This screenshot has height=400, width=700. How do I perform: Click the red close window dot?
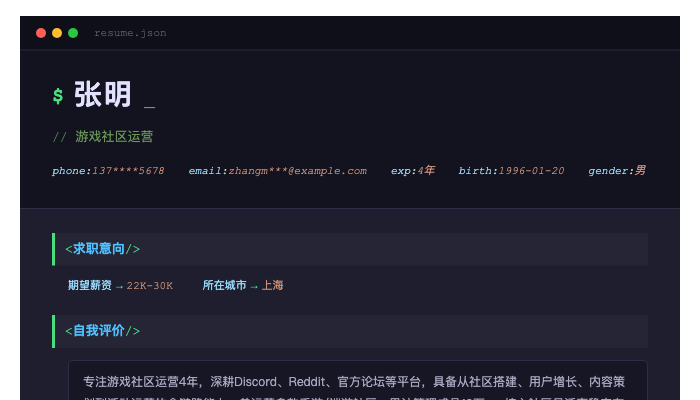pyautogui.click(x=41, y=33)
